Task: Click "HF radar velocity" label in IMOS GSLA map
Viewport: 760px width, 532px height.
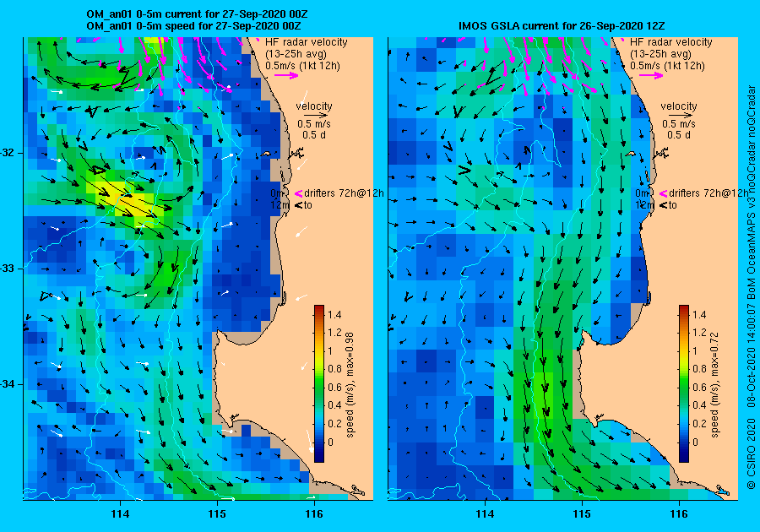Action: point(671,42)
